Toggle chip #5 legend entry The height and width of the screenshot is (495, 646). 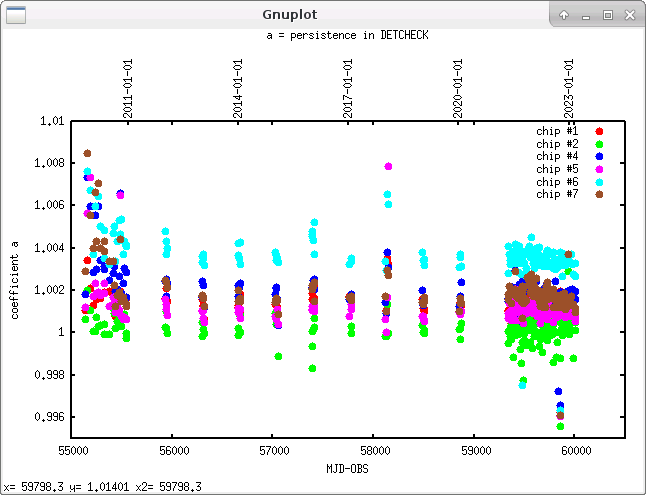pos(558,169)
